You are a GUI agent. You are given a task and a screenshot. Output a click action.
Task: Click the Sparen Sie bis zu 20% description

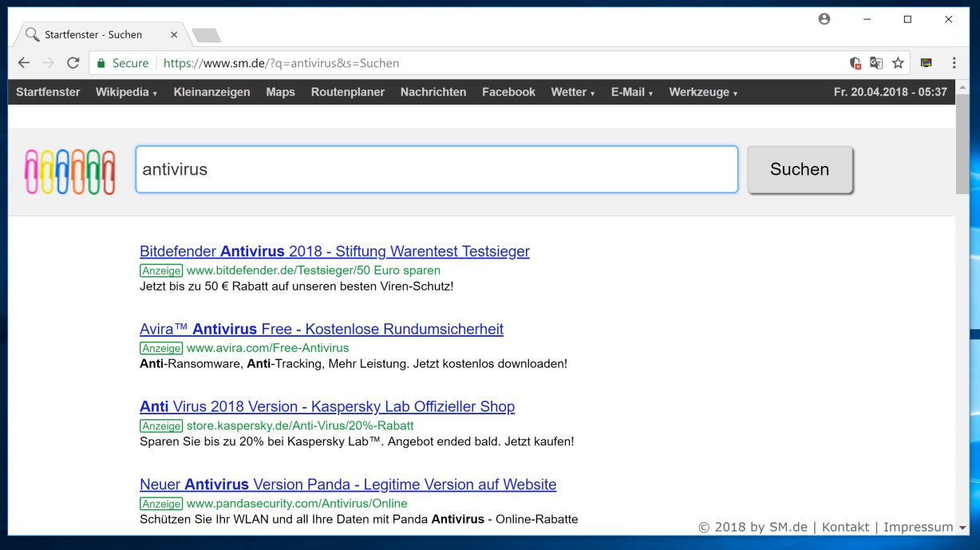click(357, 441)
